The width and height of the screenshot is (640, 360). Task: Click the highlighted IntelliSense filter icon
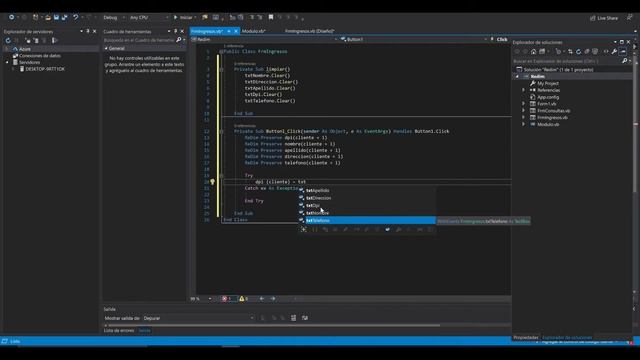click(x=387, y=230)
